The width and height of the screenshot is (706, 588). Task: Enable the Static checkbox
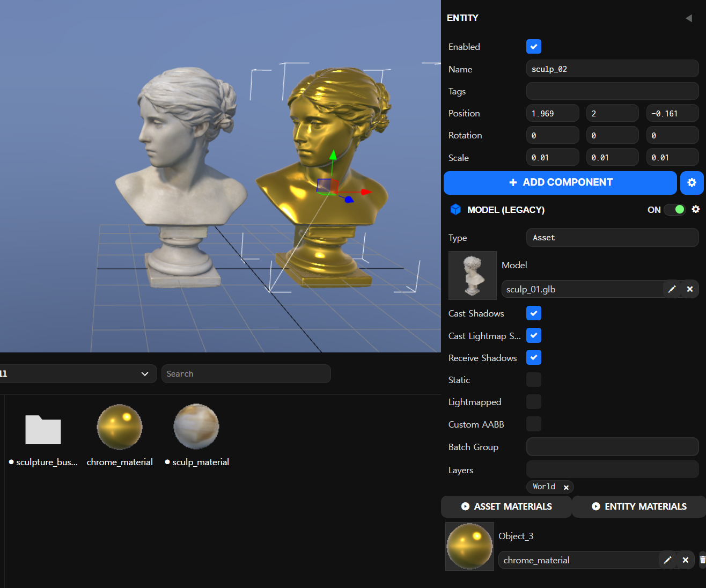coord(533,380)
